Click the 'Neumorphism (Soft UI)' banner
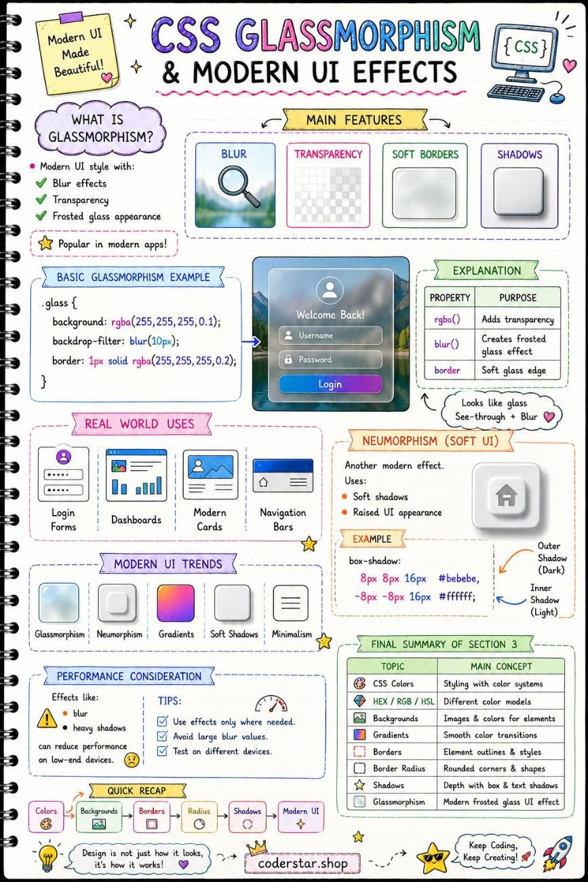The image size is (588, 882). click(x=431, y=441)
